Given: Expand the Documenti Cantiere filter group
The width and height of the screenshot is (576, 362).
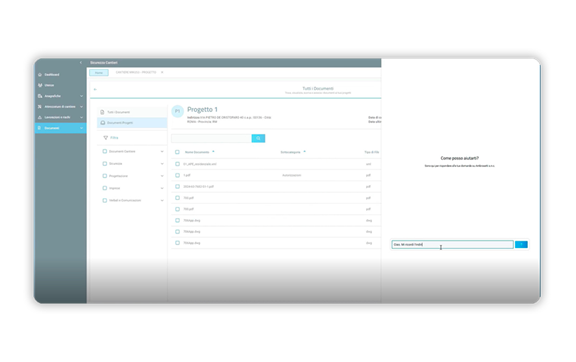Looking at the screenshot, I should click(162, 151).
